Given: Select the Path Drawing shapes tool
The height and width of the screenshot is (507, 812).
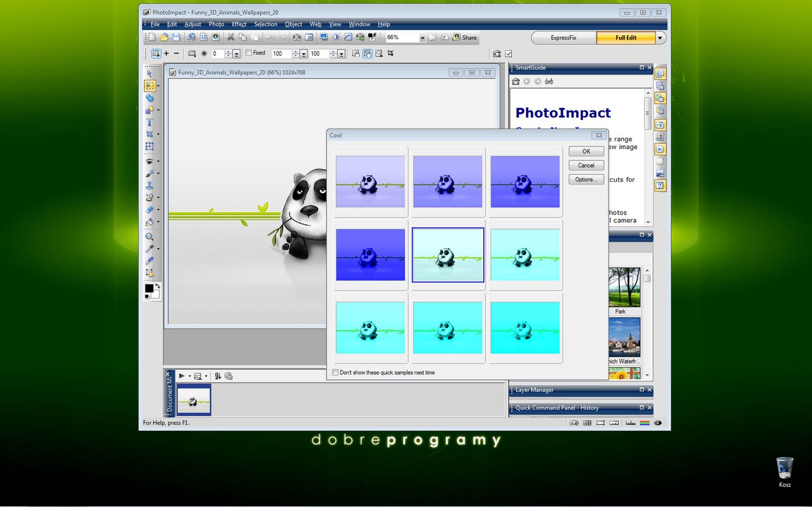Looking at the screenshot, I should click(x=149, y=110).
